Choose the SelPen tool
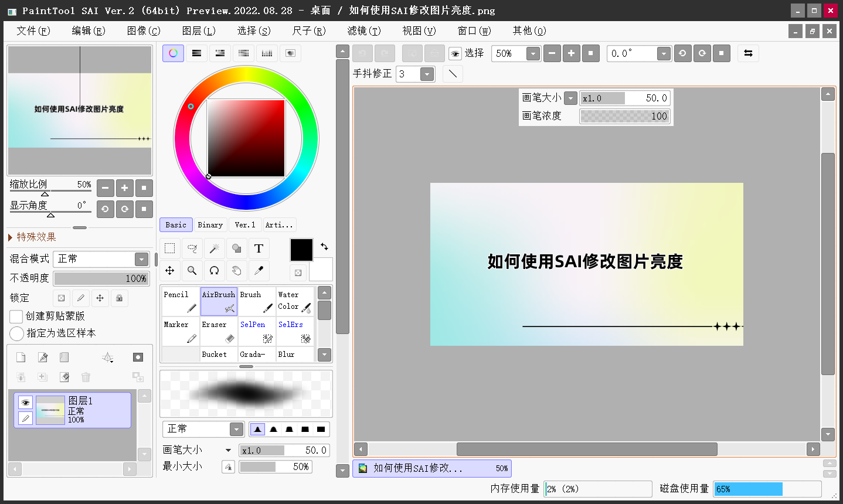Viewport: 843px width, 504px height. [x=257, y=331]
